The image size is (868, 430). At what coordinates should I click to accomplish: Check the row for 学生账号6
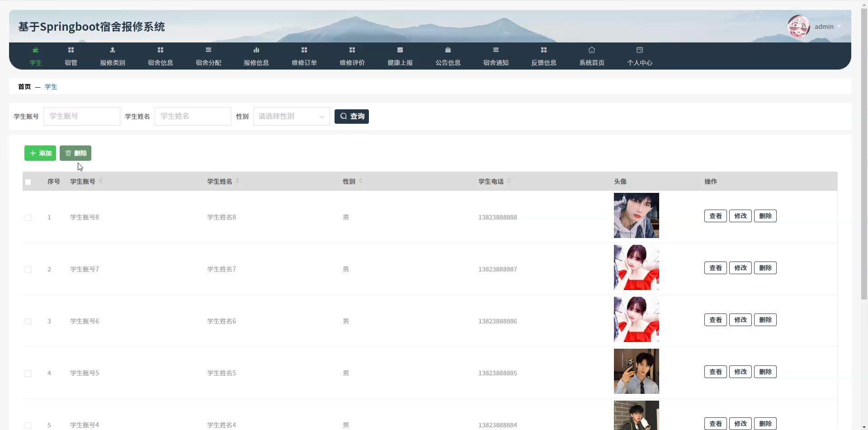(28, 322)
